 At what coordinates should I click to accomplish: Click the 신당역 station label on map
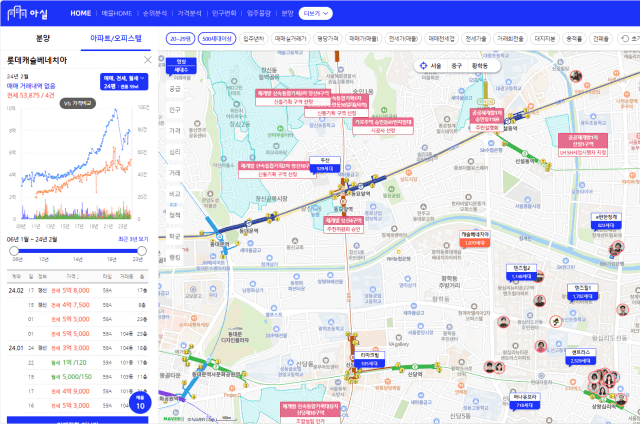point(415,374)
